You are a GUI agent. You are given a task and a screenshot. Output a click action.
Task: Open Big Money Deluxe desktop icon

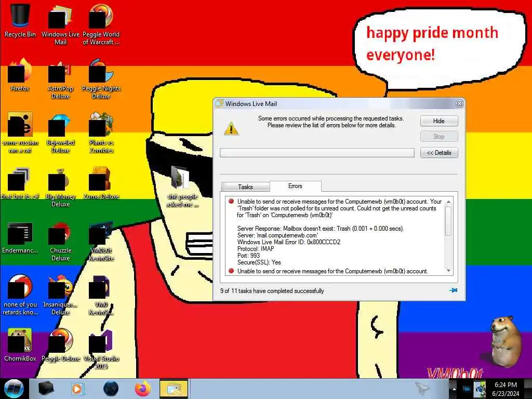[x=60, y=187]
